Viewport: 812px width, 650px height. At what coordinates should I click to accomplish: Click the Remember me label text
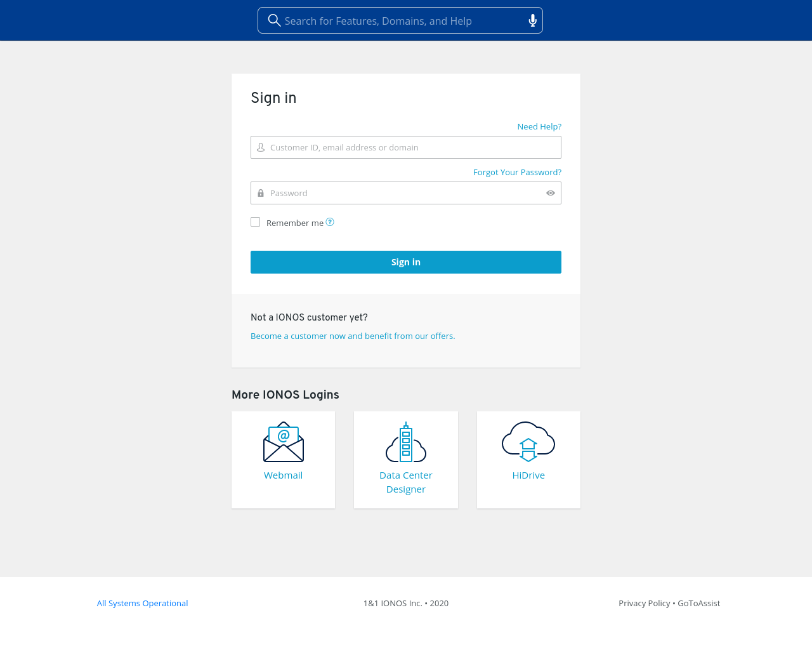click(x=295, y=223)
